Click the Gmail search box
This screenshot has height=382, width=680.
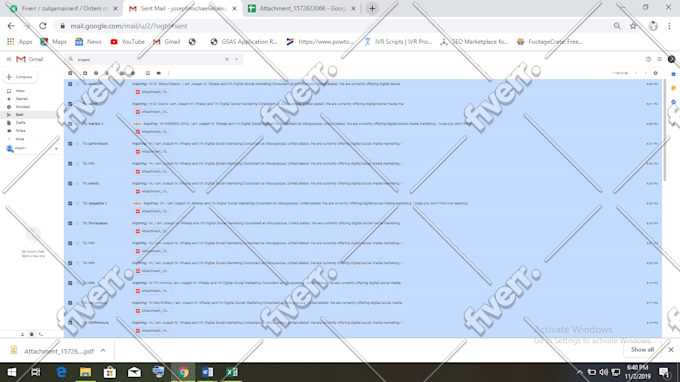[x=154, y=59]
